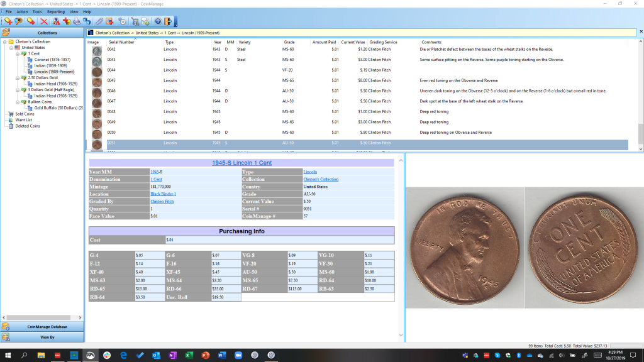Open the Tools menu
This screenshot has width=644, height=362.
point(37,12)
